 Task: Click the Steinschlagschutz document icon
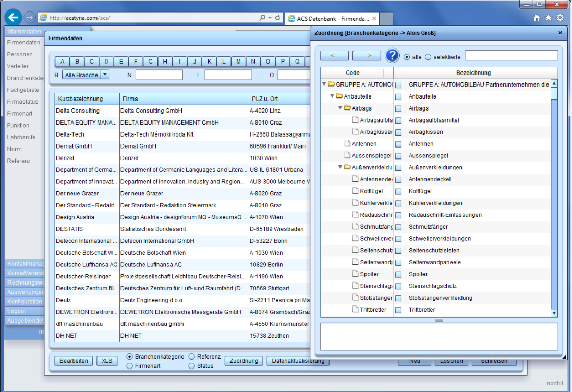[x=355, y=286]
